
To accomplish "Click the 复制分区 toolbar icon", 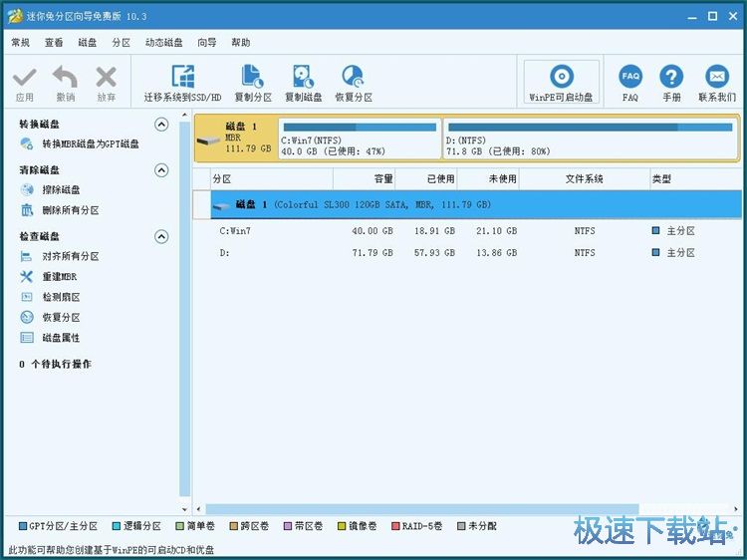I will point(253,78).
